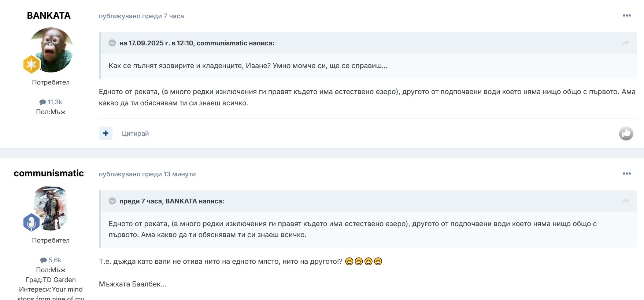The image size is (644, 300).
Task: Open the 'публикувано преди 7 часа' timestamp link
Action: (141, 16)
